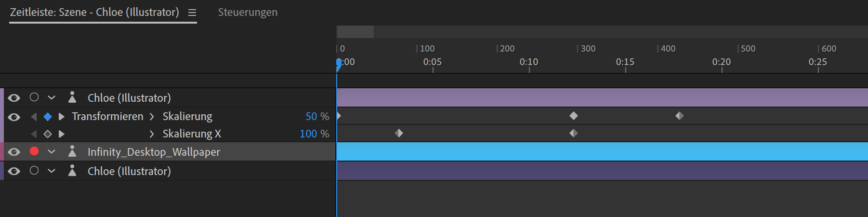The width and height of the screenshot is (868, 217).
Task: Disarm recording on Infinity_Desktop_Wallpaper
Action: click(34, 151)
